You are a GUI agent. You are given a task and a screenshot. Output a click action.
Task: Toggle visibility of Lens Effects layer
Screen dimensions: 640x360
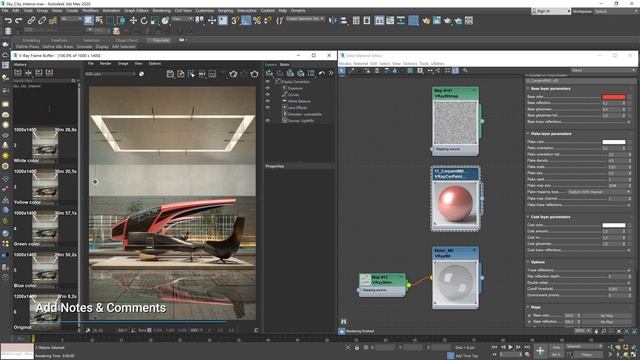pos(268,108)
